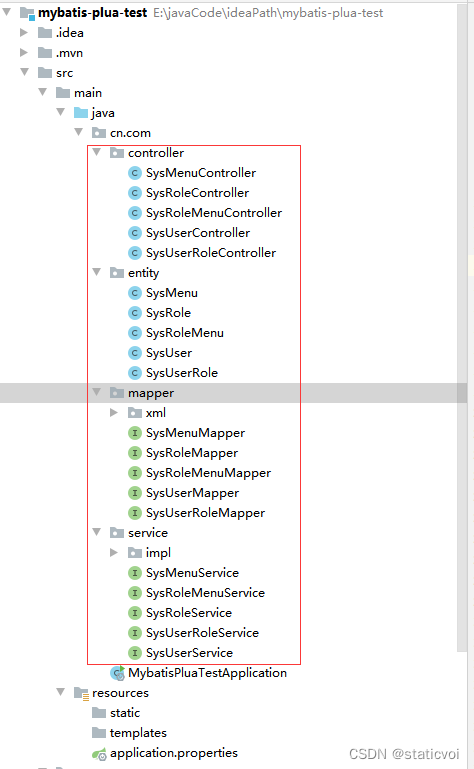Image resolution: width=474 pixels, height=769 pixels.
Task: Collapse the resources folder
Action: 61,692
